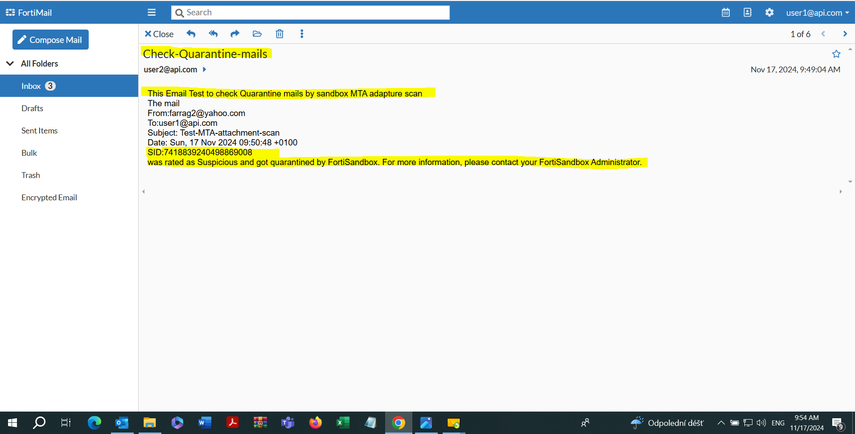Click the horizontal scrollbar right arrow

[840, 191]
